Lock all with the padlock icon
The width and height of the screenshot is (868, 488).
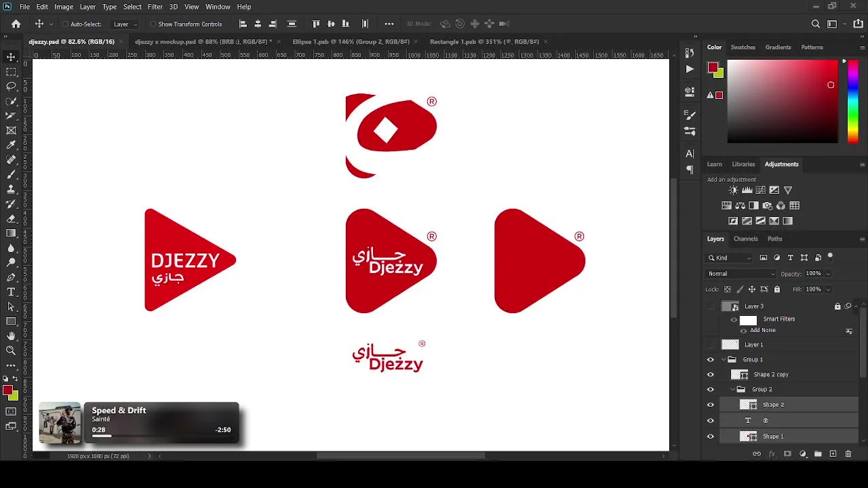(x=777, y=289)
